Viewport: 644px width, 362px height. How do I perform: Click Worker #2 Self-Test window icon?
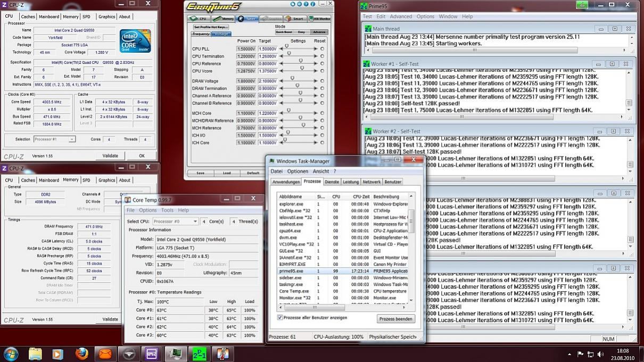[367, 131]
